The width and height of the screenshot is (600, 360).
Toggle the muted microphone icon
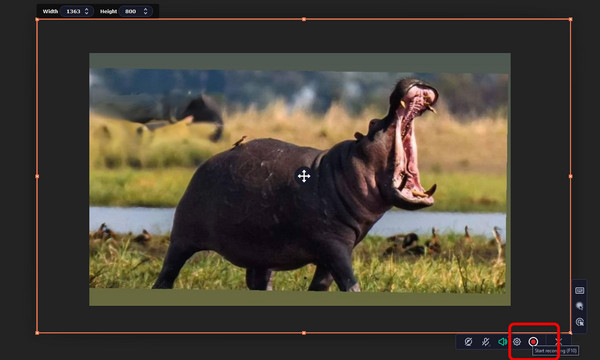(486, 342)
